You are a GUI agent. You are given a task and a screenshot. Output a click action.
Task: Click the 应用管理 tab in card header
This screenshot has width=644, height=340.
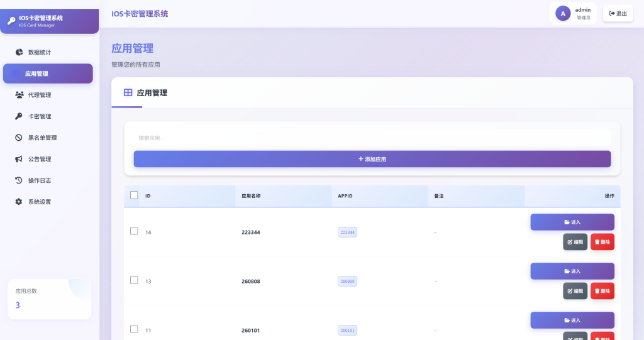click(145, 93)
